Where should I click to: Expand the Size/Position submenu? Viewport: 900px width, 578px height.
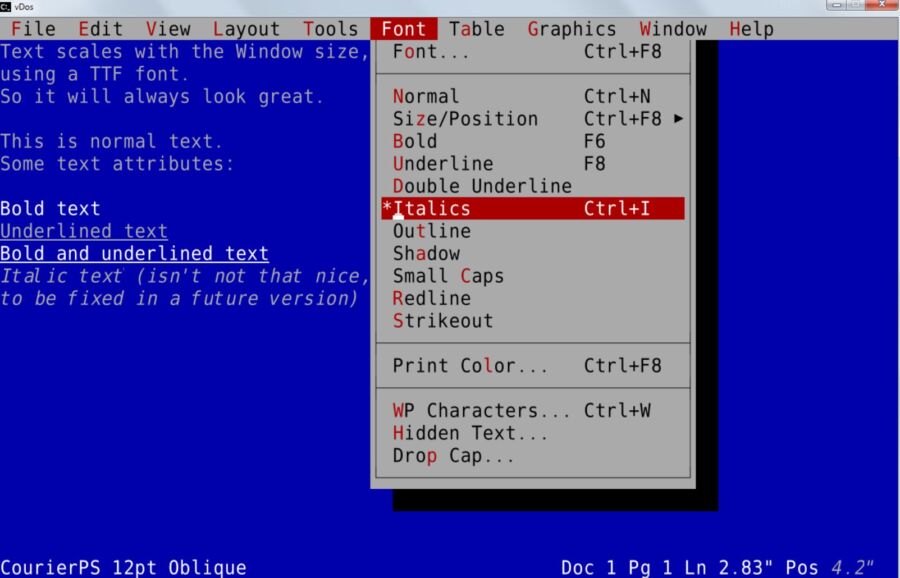coord(533,119)
